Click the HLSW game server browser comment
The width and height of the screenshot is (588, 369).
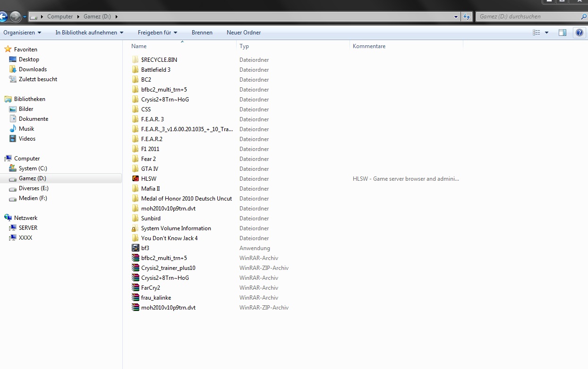click(x=406, y=179)
